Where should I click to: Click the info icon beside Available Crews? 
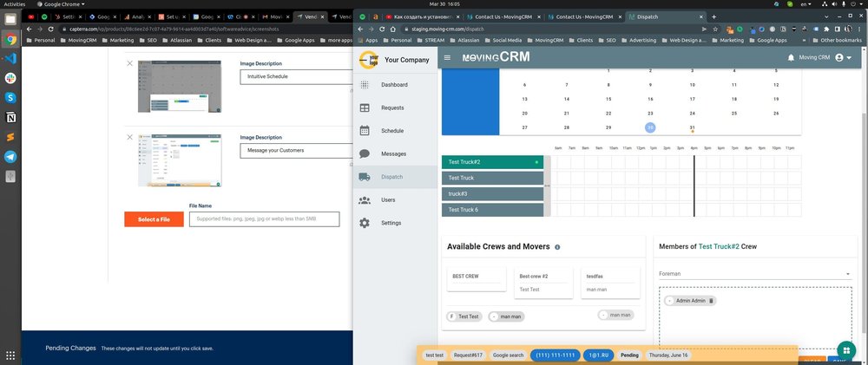557,247
